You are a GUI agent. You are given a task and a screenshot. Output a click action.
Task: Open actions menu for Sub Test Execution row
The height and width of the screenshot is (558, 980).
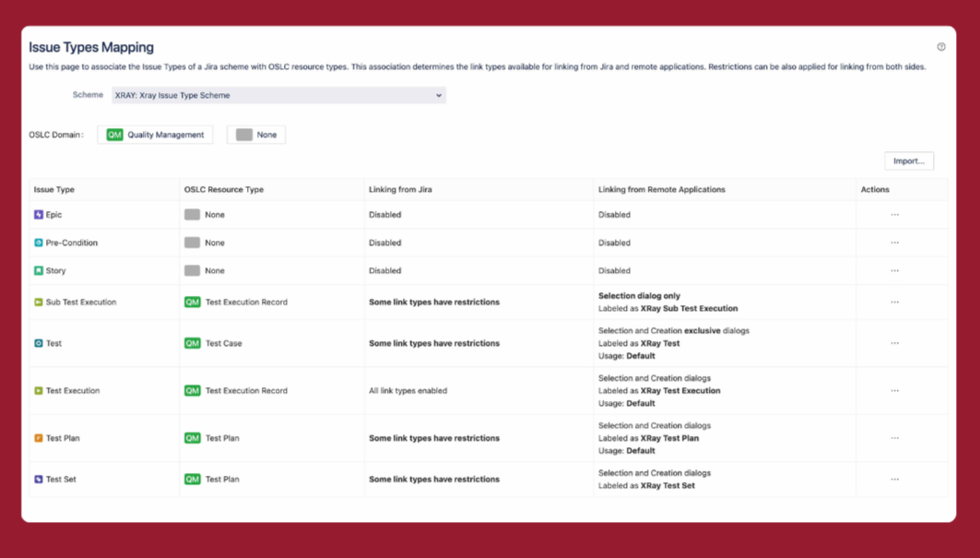894,303
